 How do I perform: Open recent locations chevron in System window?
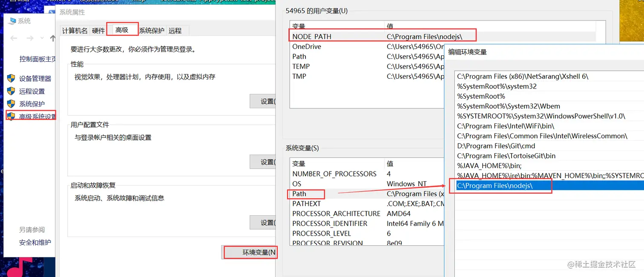42,38
